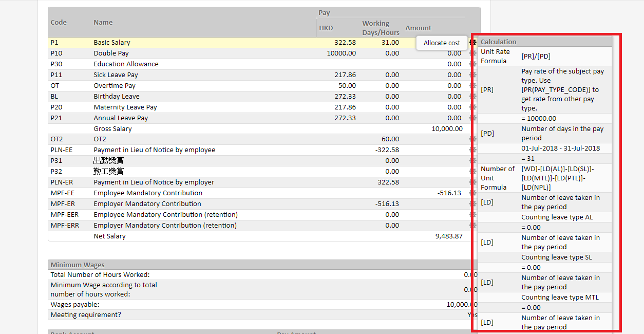
Task: Click the Code column header
Action: click(x=59, y=23)
